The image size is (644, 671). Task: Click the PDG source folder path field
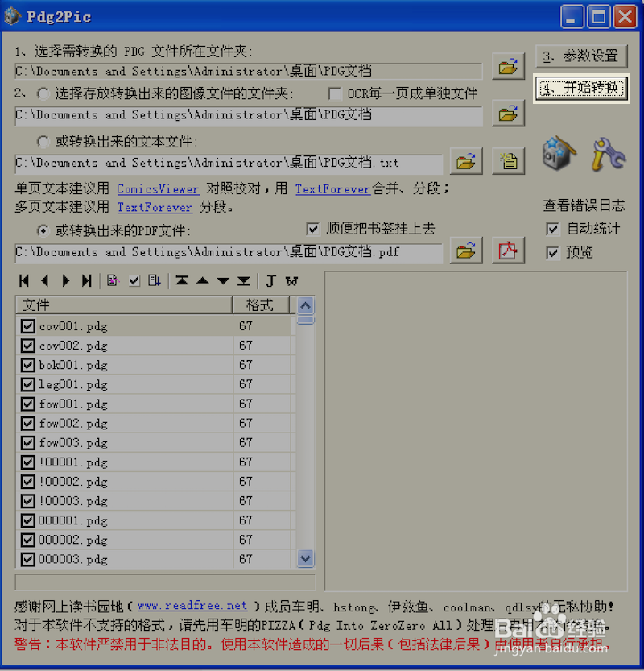tap(249, 71)
